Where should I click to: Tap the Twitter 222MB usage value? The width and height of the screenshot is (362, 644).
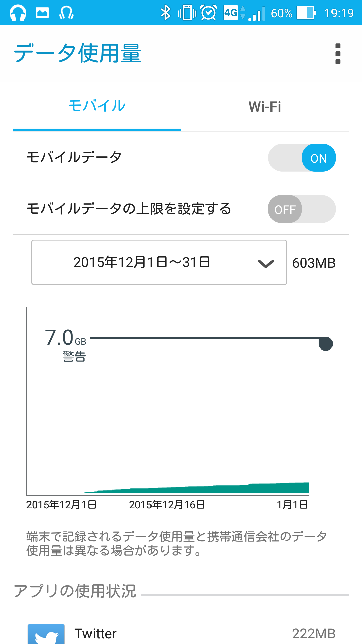(313, 634)
